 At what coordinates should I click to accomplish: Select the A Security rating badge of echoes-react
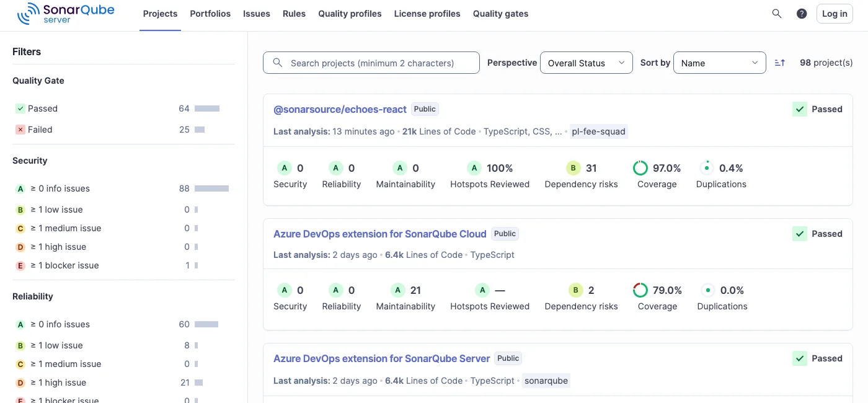(285, 167)
